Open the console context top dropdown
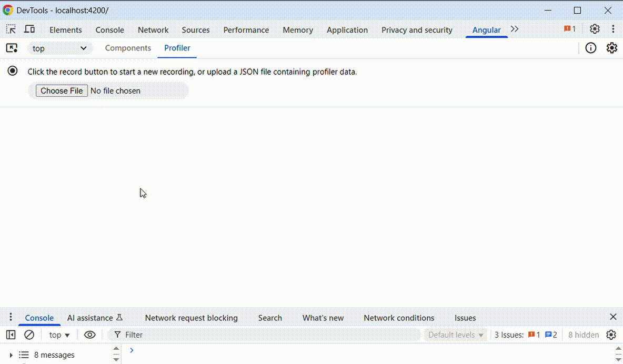 coord(59,335)
